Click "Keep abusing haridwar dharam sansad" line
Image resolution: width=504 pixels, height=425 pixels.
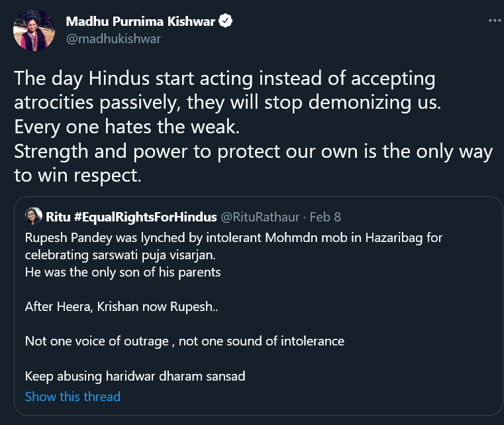tap(135, 376)
